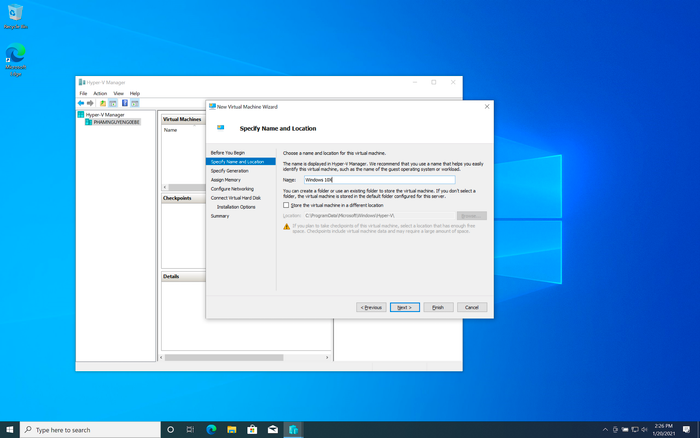Image resolution: width=700 pixels, height=438 pixels.
Task: Click the taskbar search box
Action: (91, 430)
